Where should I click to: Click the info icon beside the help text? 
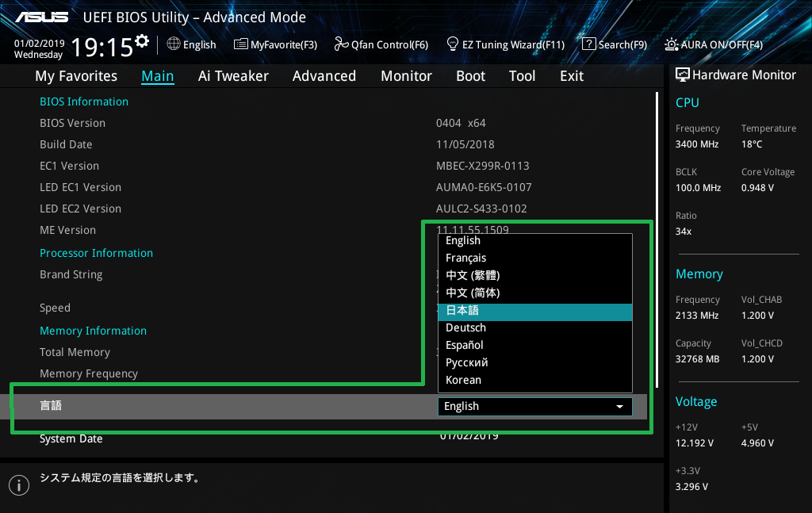pyautogui.click(x=19, y=485)
